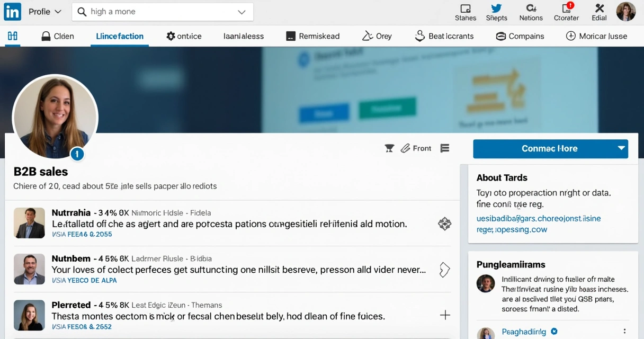Click the Edial icon

[x=599, y=12]
